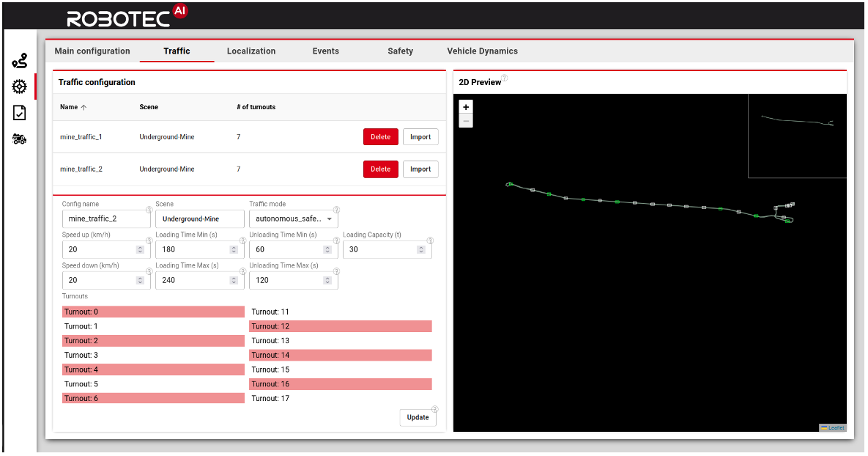Select the mining truck icon in the sidebar
Image resolution: width=868 pixels, height=456 pixels.
click(20, 139)
